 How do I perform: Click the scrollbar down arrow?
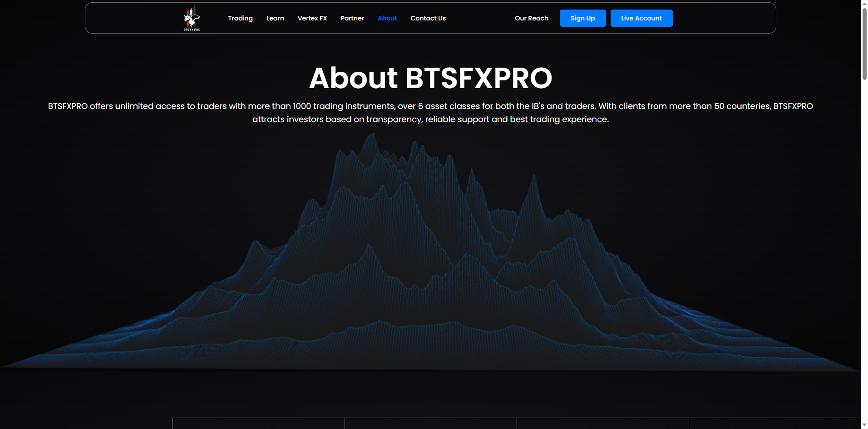click(864, 425)
